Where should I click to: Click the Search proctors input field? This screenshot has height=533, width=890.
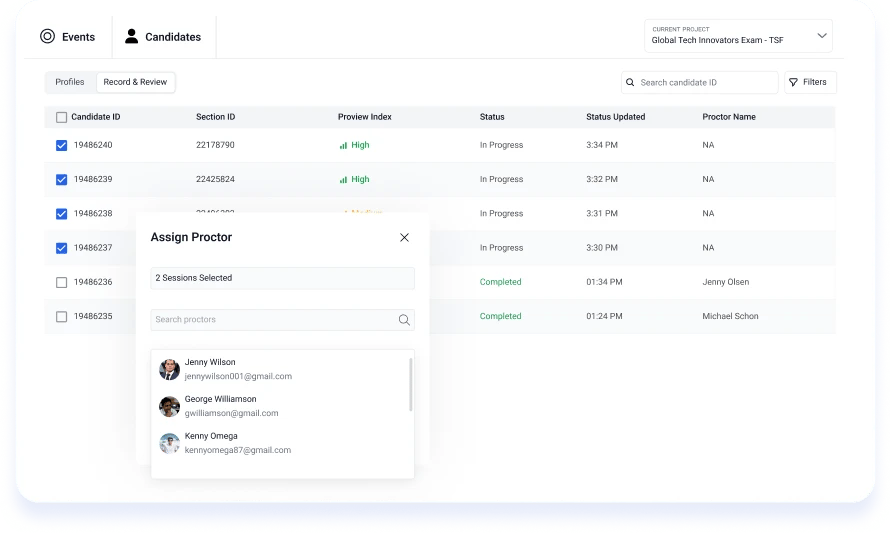click(282, 320)
